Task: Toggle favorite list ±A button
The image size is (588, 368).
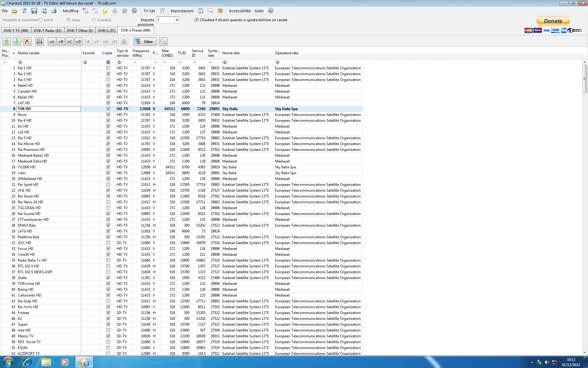Action: (x=52, y=41)
